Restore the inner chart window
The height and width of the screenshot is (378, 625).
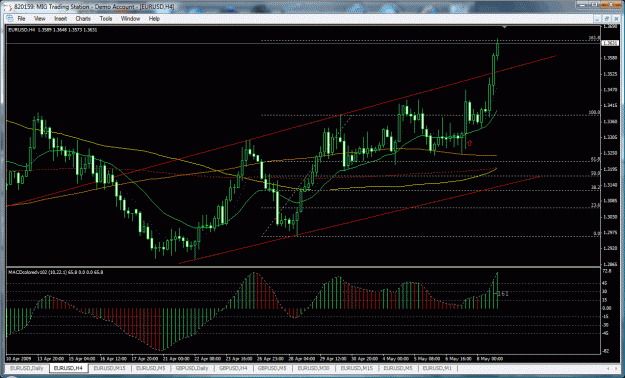pyautogui.click(x=607, y=18)
